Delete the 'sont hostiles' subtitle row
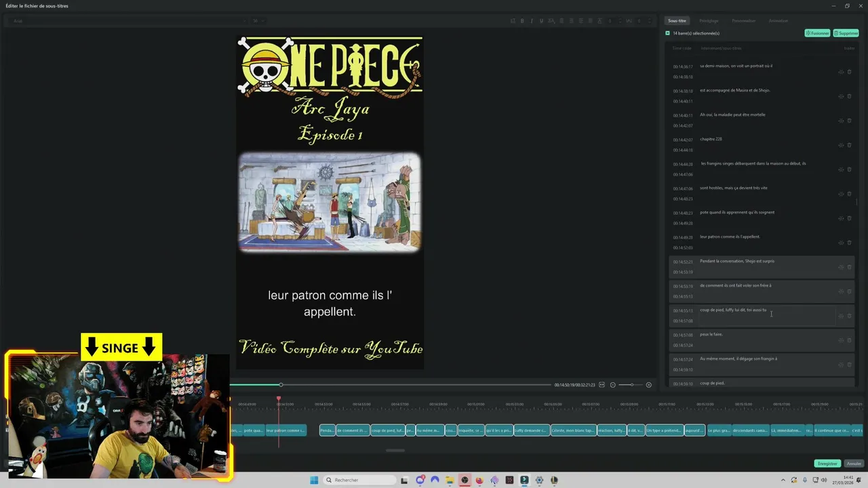Viewport: 868px width, 488px height. pyautogui.click(x=849, y=194)
